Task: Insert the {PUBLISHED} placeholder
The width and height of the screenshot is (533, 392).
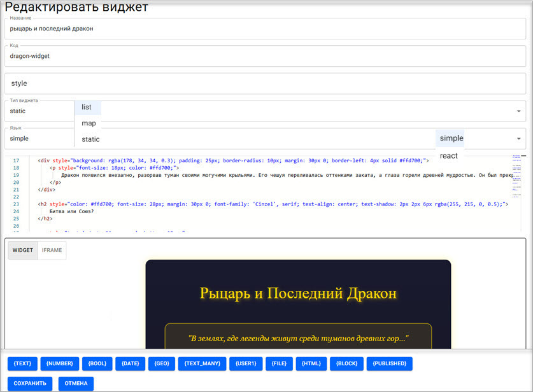Action: pyautogui.click(x=390, y=363)
